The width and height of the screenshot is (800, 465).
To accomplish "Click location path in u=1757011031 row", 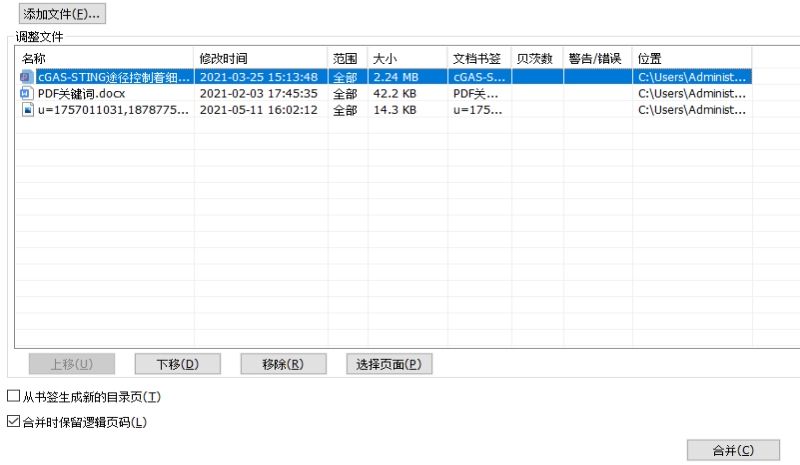I will point(692,110).
